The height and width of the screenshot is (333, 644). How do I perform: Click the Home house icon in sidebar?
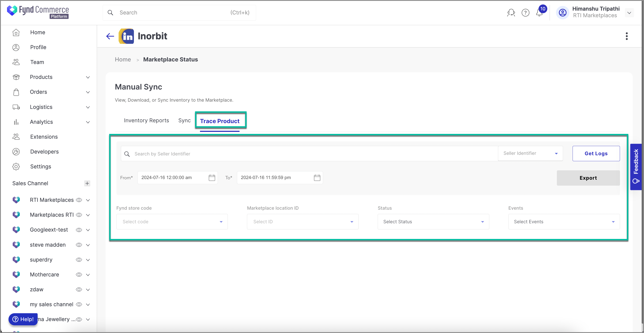pos(16,33)
